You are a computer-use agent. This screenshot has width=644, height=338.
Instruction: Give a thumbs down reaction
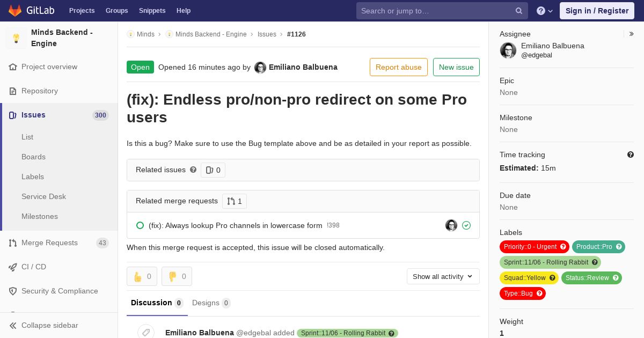177,276
